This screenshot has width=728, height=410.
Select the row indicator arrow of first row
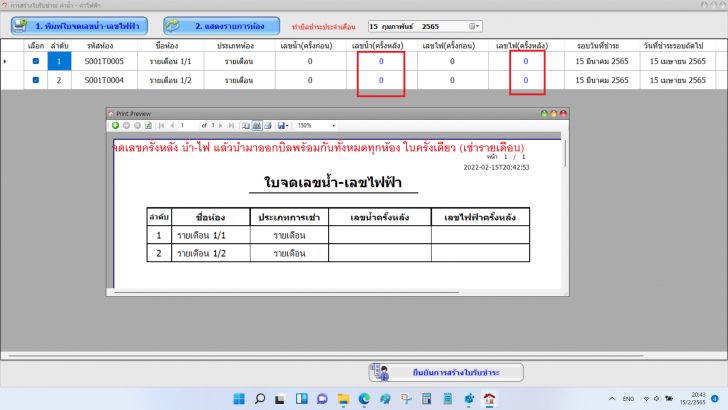(5, 61)
